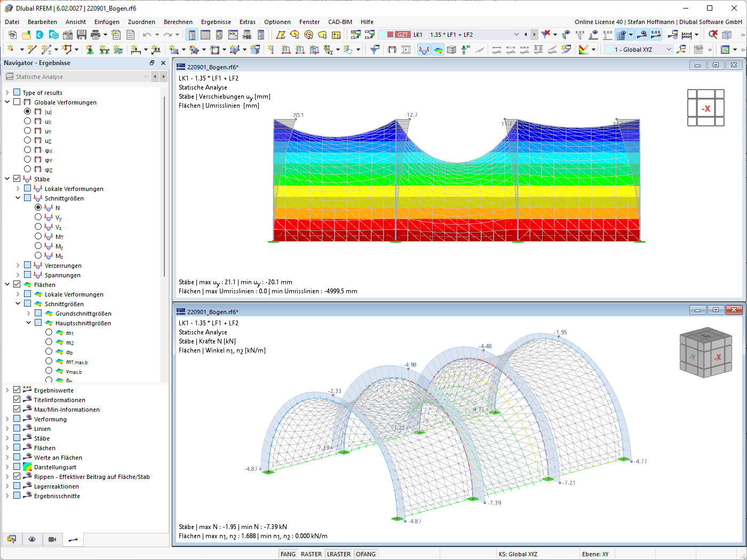Image resolution: width=747 pixels, height=560 pixels.
Task: Select the uX radio button
Action: [28, 121]
